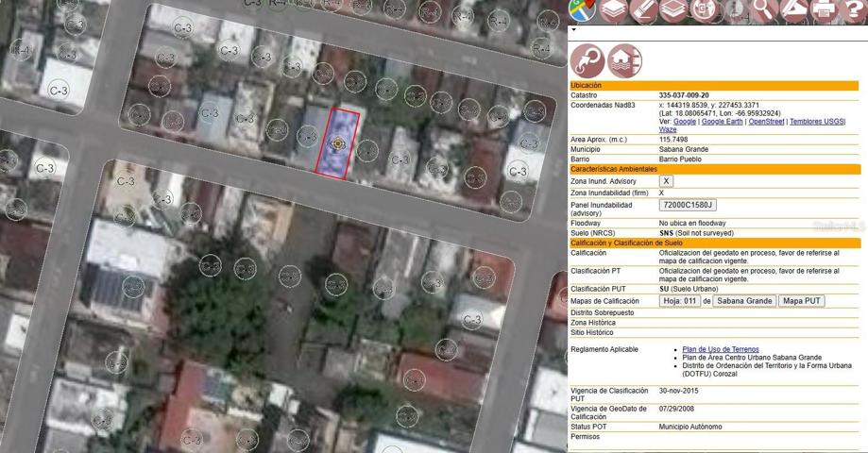The image size is (868, 453).
Task: Click the red-outlined highlighted parcel on map
Action: coord(338,143)
